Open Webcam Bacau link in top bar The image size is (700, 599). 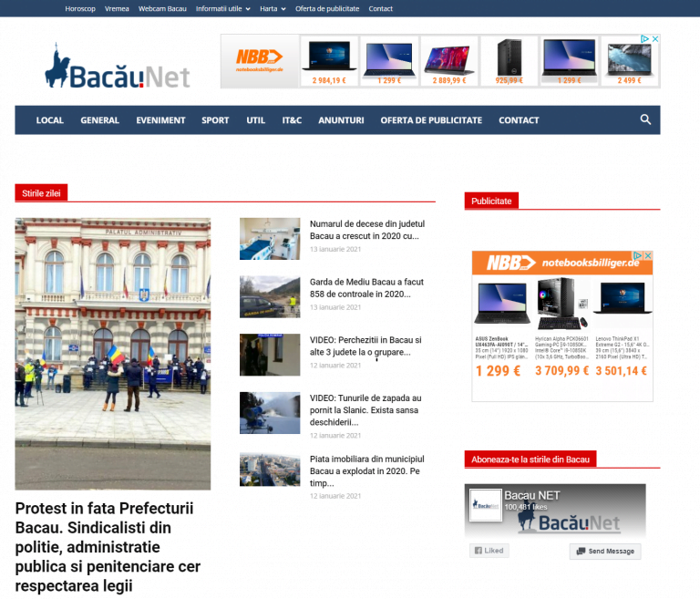[x=162, y=8]
